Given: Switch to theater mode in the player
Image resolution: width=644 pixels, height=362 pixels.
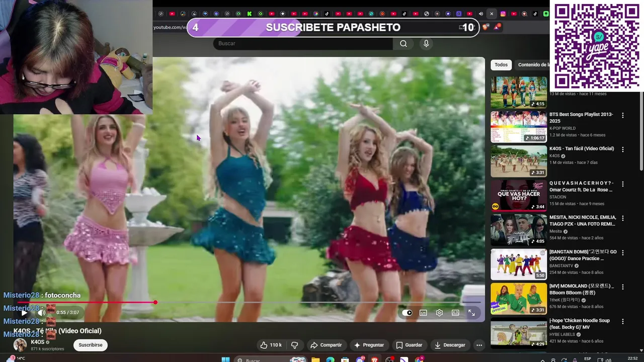Looking at the screenshot, I should pyautogui.click(x=455, y=313).
